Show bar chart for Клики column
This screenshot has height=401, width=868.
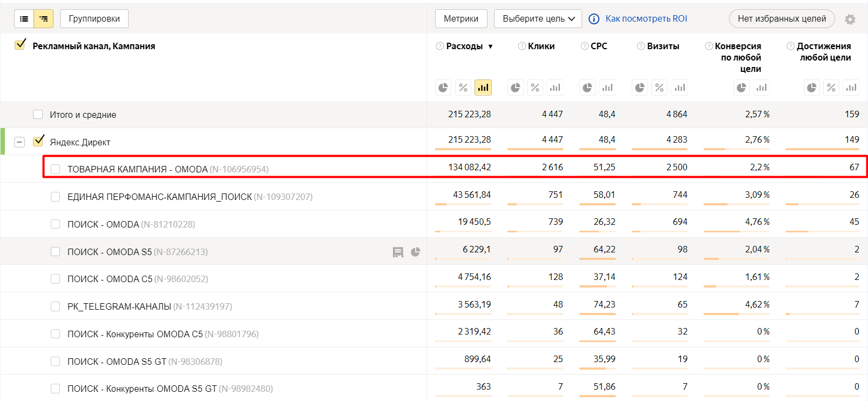555,88
